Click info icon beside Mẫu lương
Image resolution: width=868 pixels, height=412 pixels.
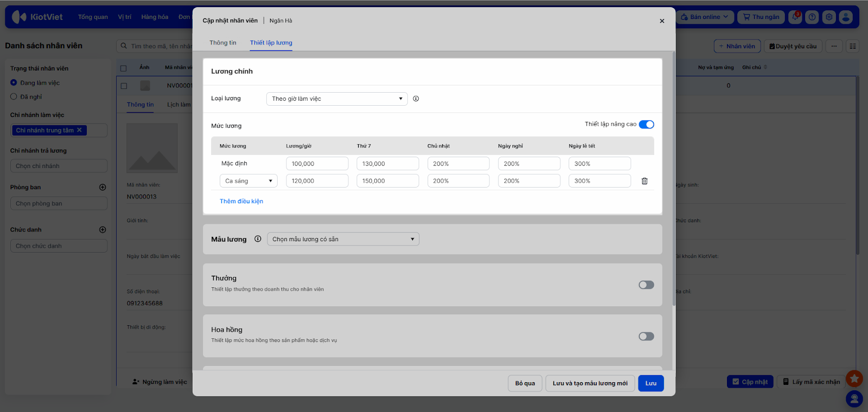tap(258, 239)
